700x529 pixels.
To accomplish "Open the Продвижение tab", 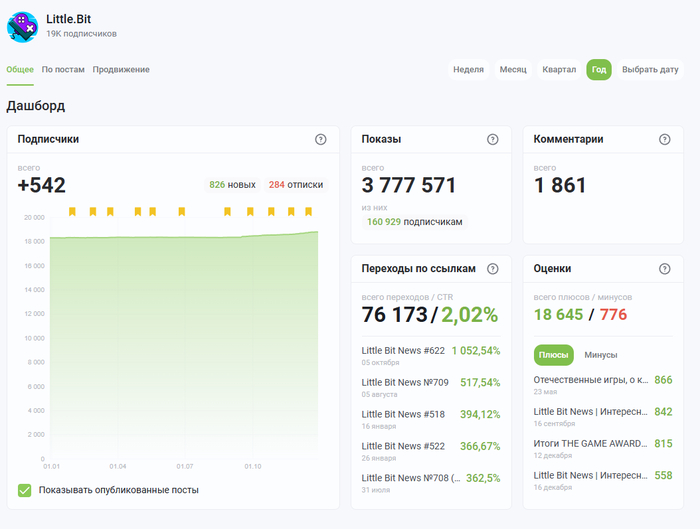I will 121,70.
